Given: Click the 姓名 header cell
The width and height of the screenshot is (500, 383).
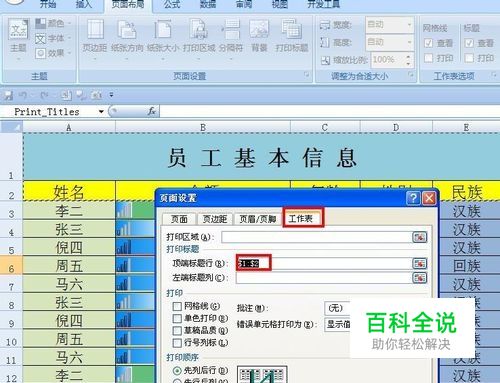Looking at the screenshot, I should click(69, 192).
